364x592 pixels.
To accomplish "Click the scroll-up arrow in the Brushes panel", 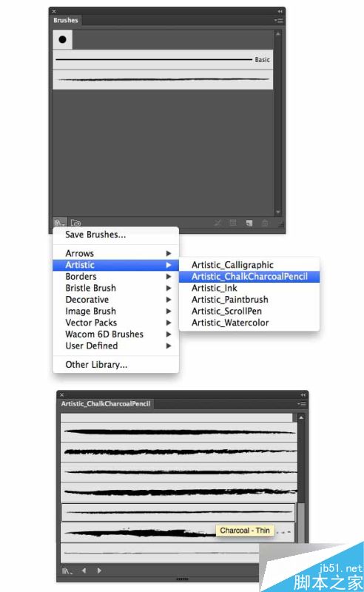I will click(x=278, y=34).
